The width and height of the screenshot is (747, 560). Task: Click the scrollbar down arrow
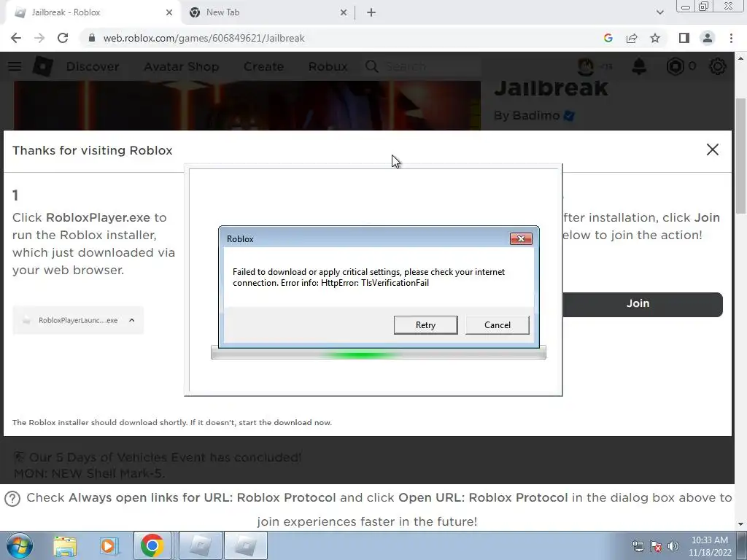point(741,524)
